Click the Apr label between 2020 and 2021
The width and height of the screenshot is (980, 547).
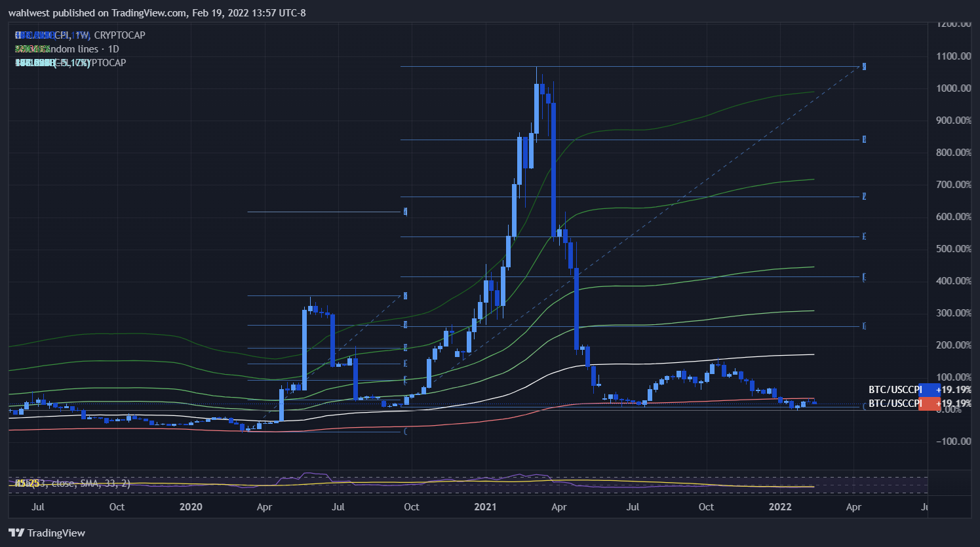click(264, 507)
